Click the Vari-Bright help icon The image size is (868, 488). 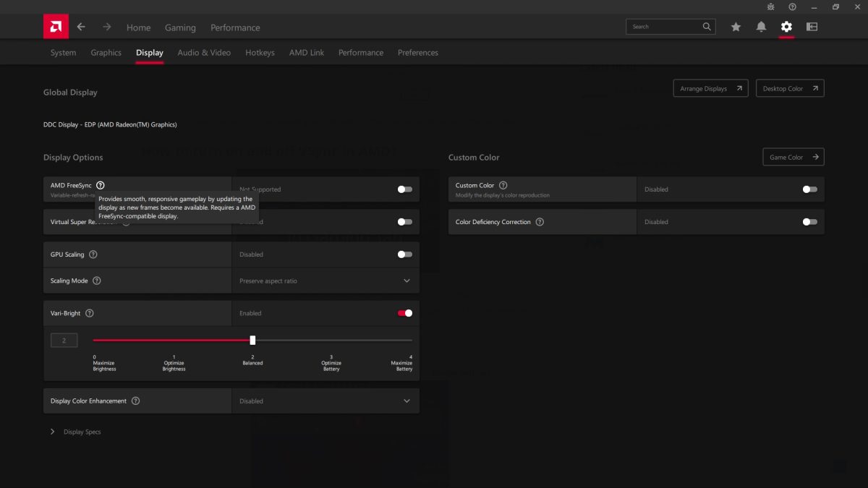click(x=90, y=313)
